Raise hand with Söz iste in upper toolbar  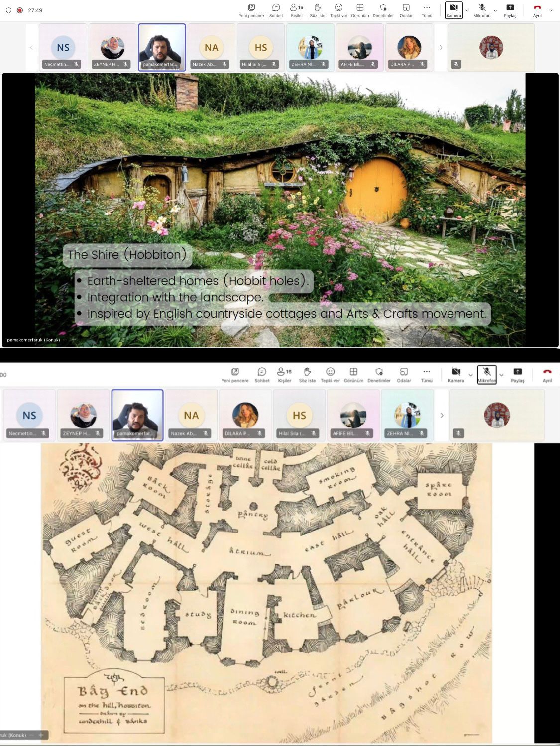pos(318,10)
